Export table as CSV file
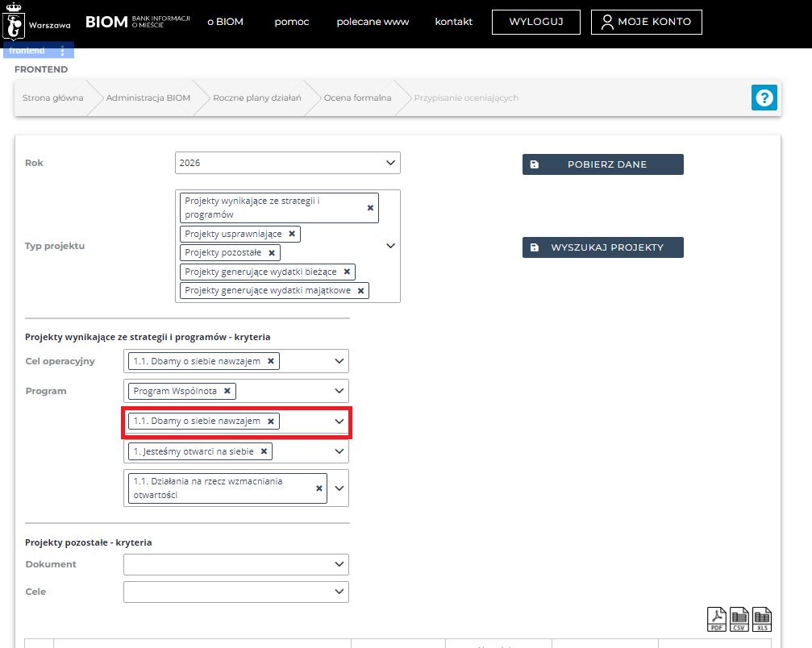The width and height of the screenshot is (812, 648). pos(739,619)
